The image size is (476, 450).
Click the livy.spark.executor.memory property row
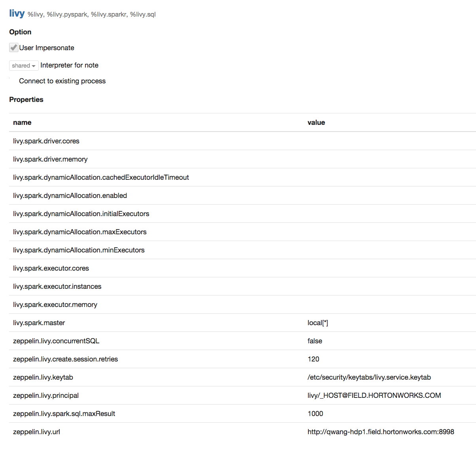tap(55, 305)
